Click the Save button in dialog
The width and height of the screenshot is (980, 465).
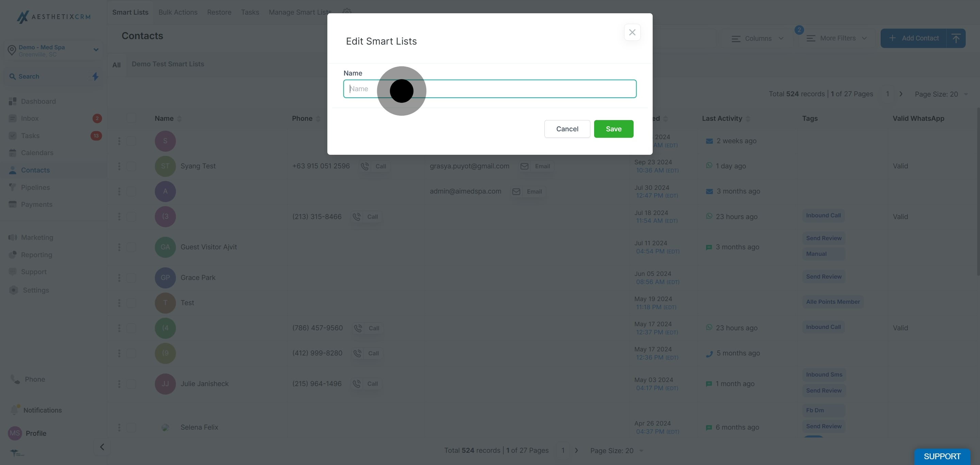(x=613, y=129)
